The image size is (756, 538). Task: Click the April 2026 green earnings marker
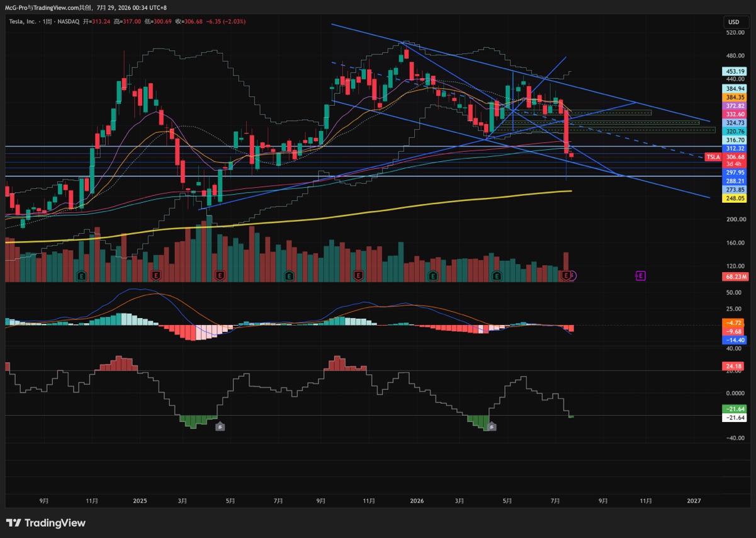(x=497, y=275)
